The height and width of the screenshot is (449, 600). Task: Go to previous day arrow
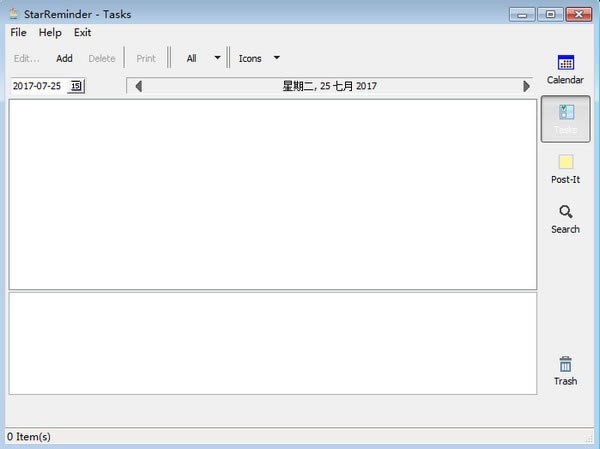click(x=138, y=86)
